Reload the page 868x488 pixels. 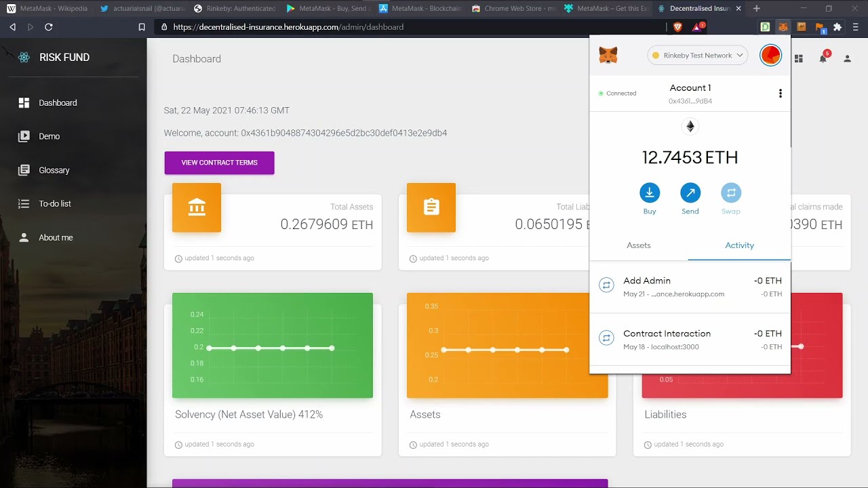49,27
